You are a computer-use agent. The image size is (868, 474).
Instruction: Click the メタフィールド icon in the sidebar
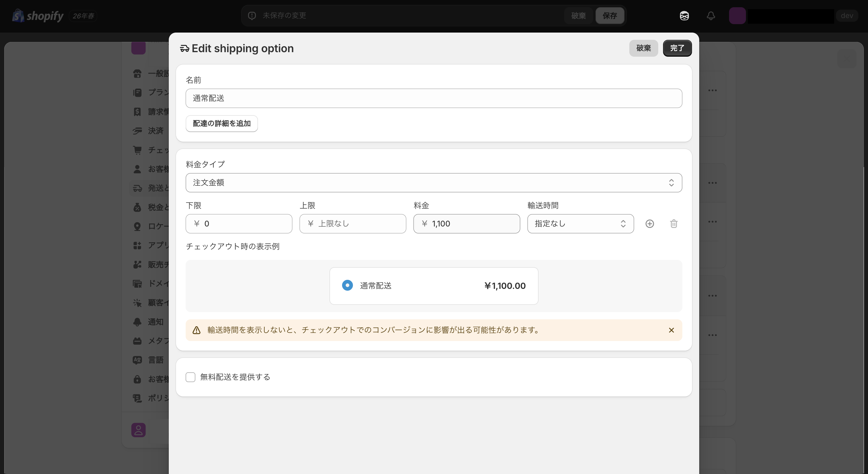[x=137, y=341]
